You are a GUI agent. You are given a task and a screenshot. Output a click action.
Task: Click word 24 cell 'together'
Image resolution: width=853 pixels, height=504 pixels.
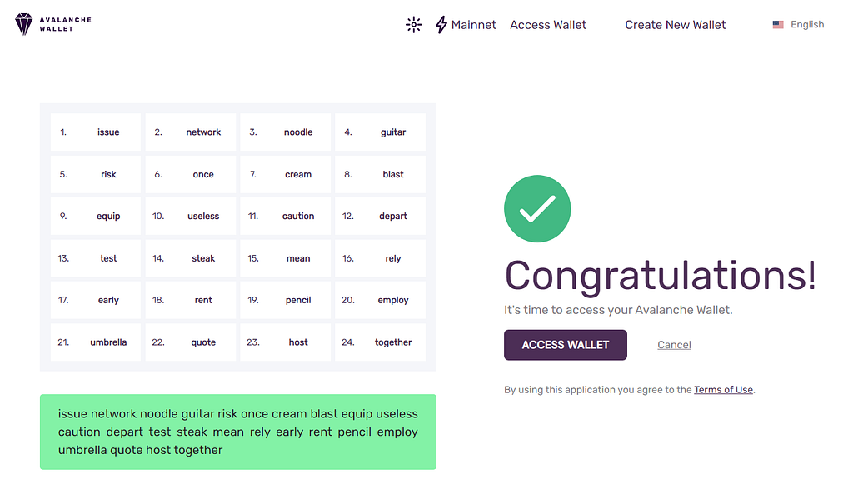pos(380,342)
